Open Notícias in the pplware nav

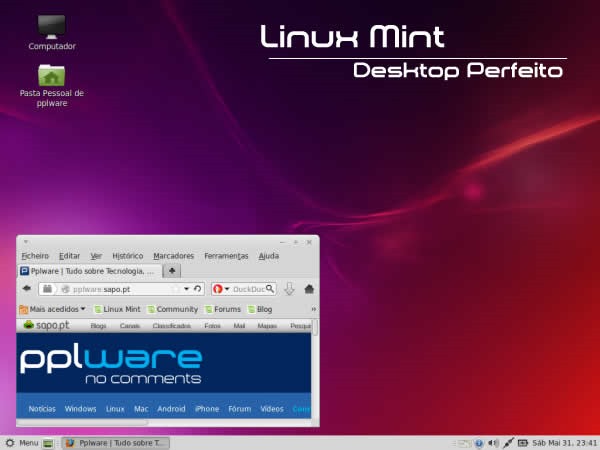point(42,409)
